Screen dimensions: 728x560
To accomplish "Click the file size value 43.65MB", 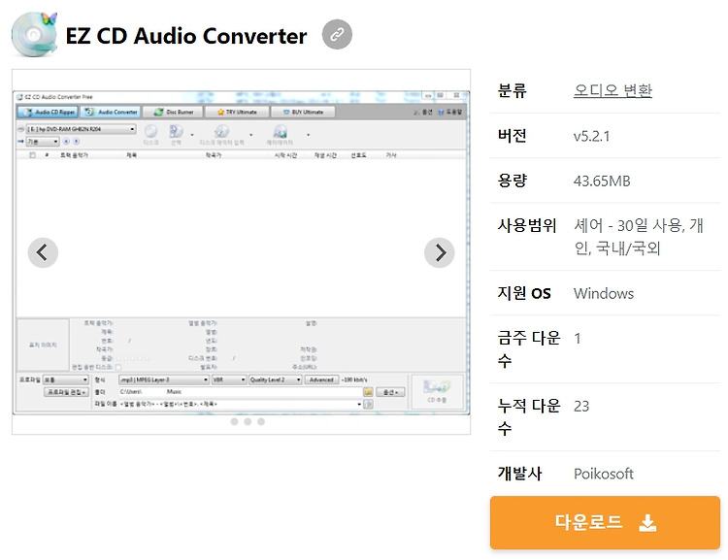I will coord(602,181).
